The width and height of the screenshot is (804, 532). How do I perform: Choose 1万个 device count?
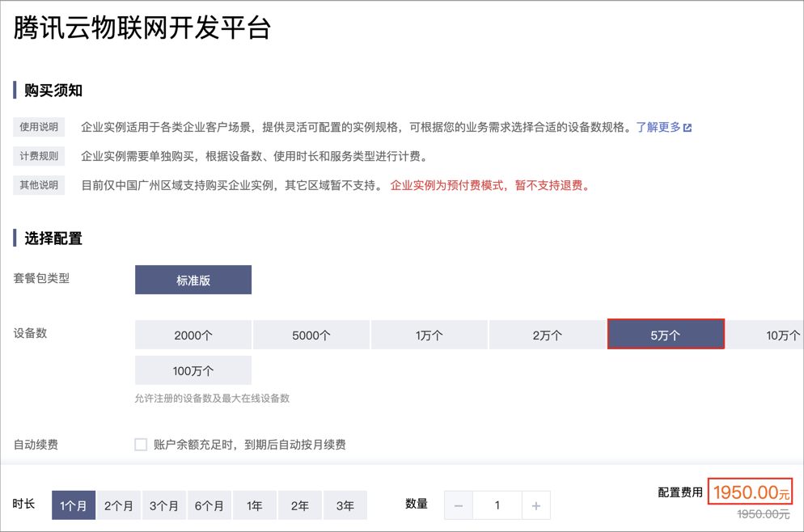pyautogui.click(x=430, y=336)
